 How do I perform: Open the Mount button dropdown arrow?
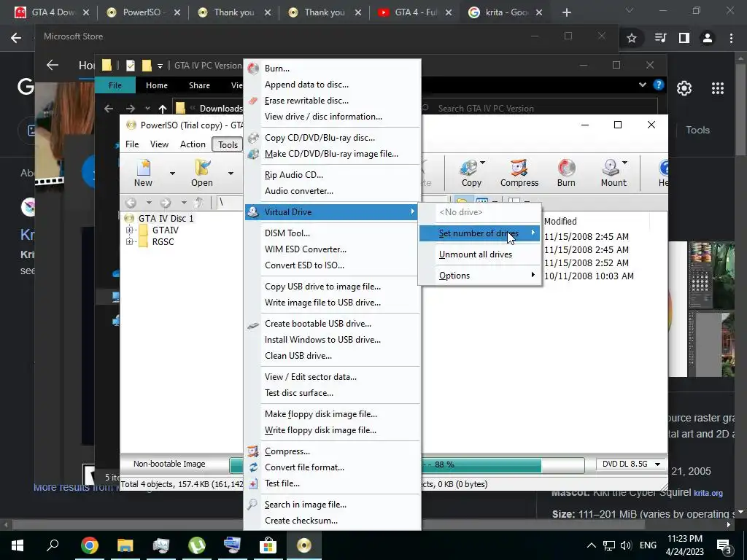pyautogui.click(x=624, y=163)
